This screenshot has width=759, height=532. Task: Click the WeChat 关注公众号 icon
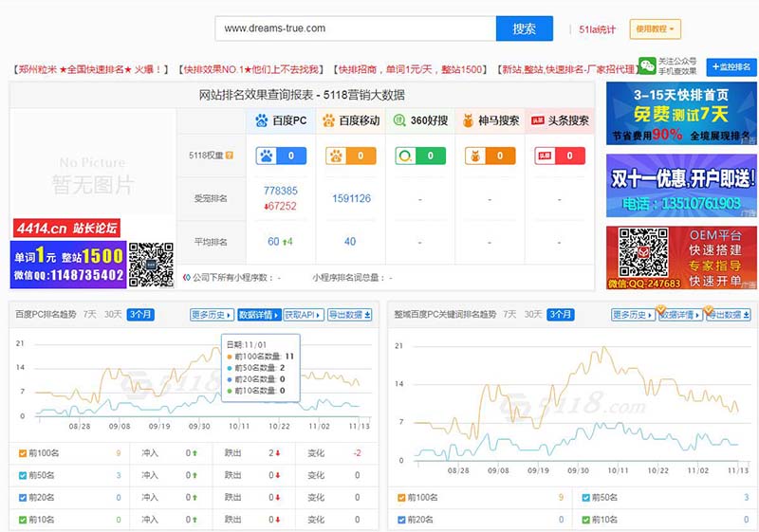647,65
